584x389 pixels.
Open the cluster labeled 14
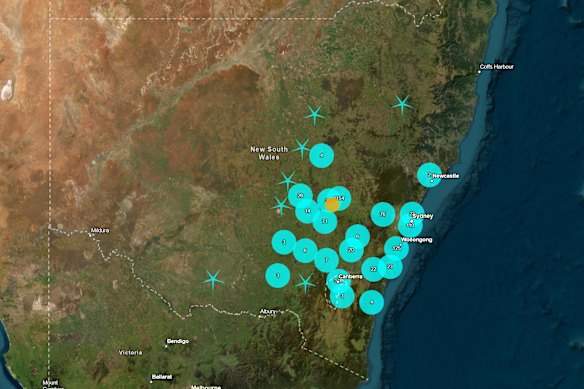[x=308, y=211]
